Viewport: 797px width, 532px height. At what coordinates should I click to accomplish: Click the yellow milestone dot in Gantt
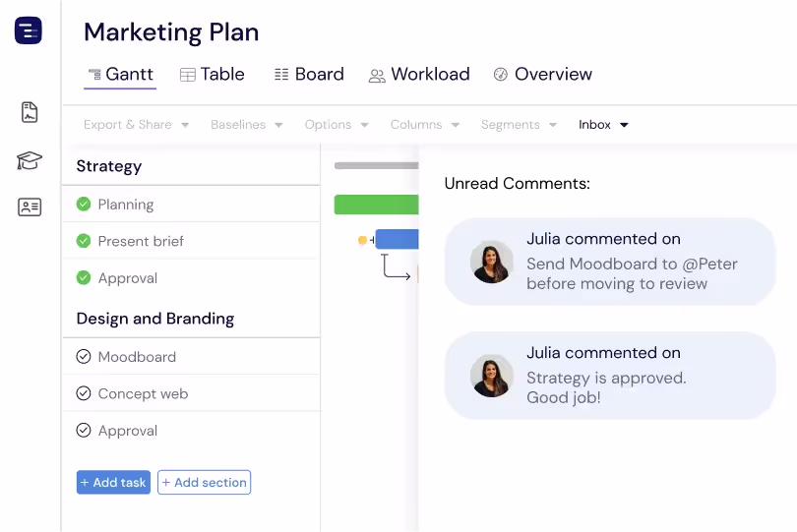362,240
